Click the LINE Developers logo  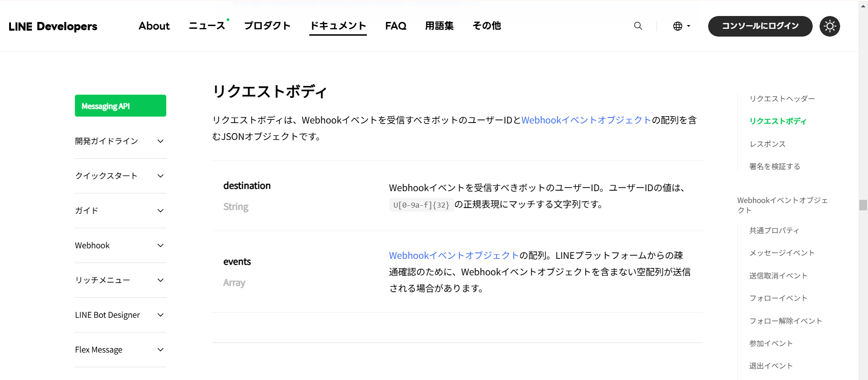(x=53, y=27)
